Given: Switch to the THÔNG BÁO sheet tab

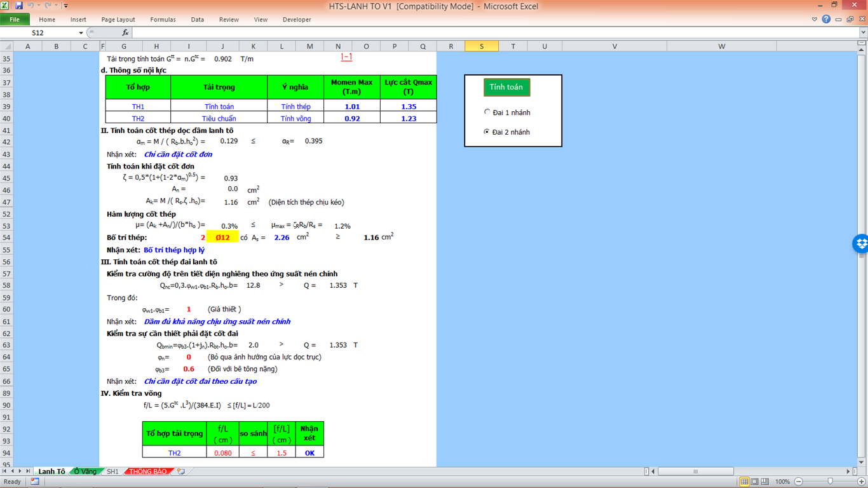Looking at the screenshot, I should (148, 471).
